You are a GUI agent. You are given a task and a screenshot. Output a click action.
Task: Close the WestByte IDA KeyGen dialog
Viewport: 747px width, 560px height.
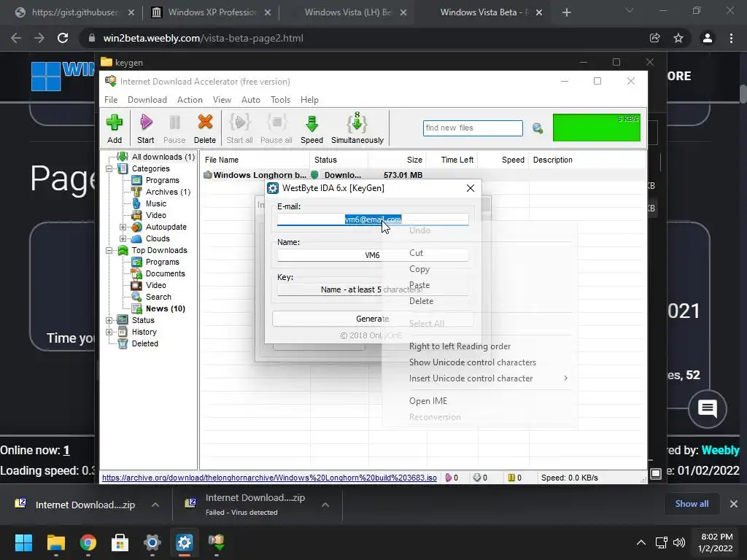coord(471,188)
